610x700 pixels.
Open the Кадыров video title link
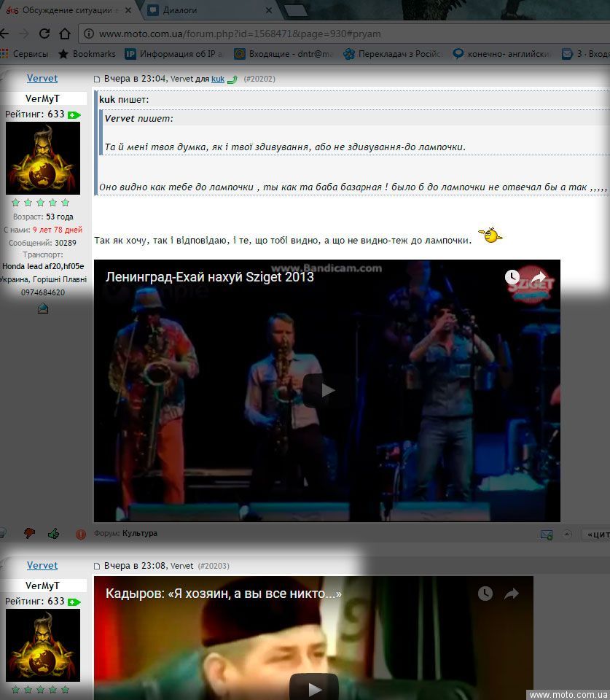point(224,594)
